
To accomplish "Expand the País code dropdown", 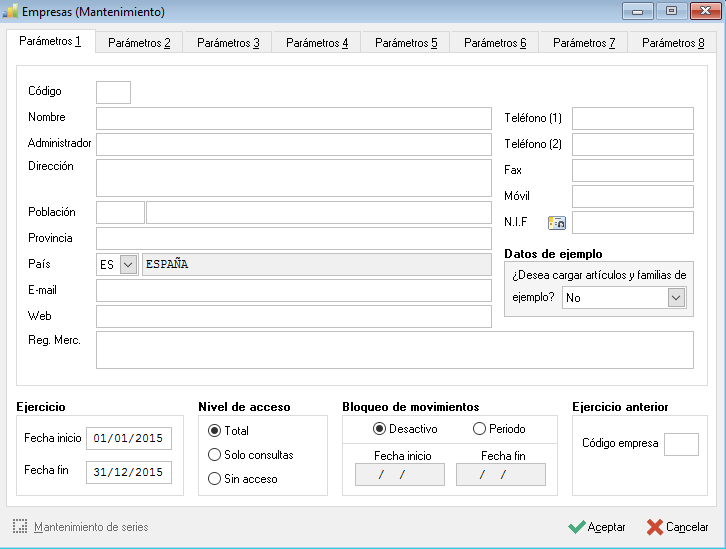I will pyautogui.click(x=128, y=264).
